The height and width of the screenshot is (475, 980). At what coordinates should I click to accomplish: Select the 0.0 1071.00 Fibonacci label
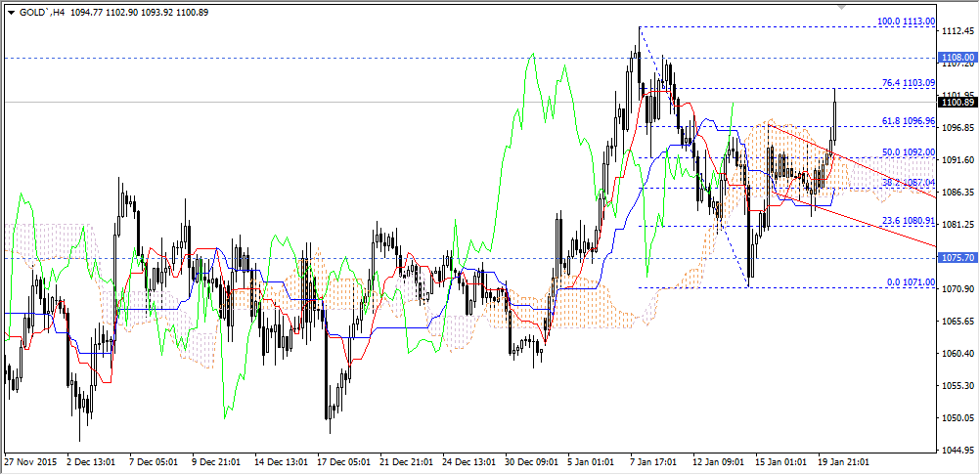click(x=912, y=282)
